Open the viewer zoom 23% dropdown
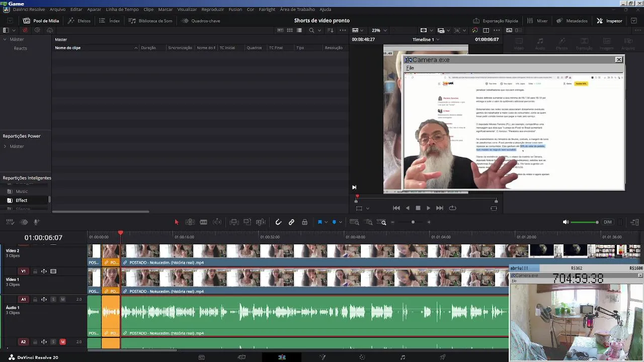Screen dimensions: 644x362 click(x=379, y=30)
